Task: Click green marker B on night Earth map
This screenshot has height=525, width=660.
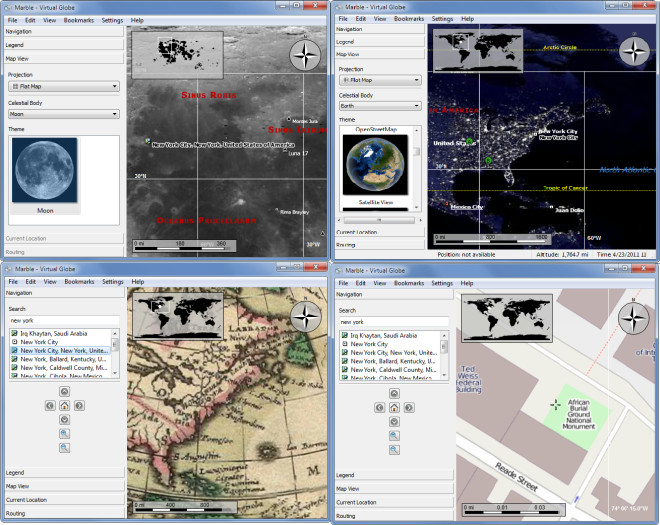Action: pyautogui.click(x=488, y=160)
